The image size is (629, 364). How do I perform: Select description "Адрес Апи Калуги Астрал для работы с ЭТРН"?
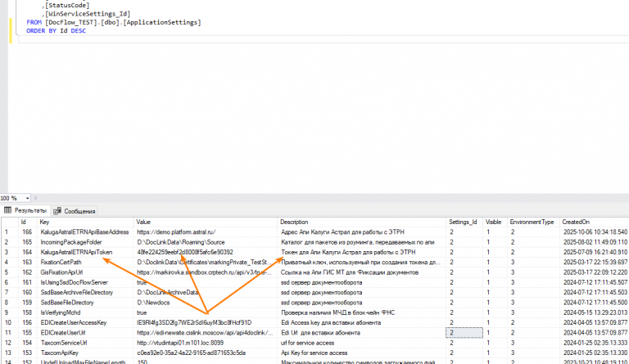pos(361,231)
